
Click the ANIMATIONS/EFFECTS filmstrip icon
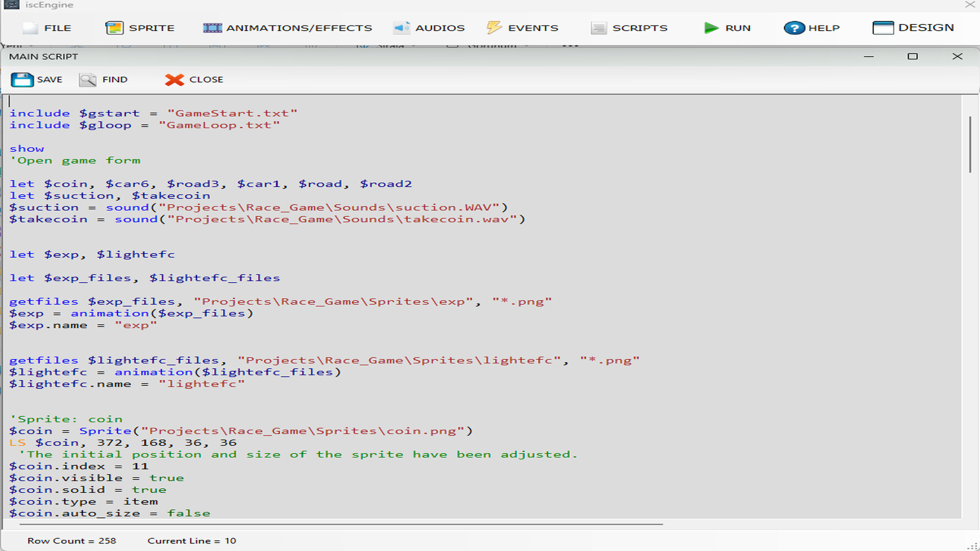pyautogui.click(x=213, y=28)
